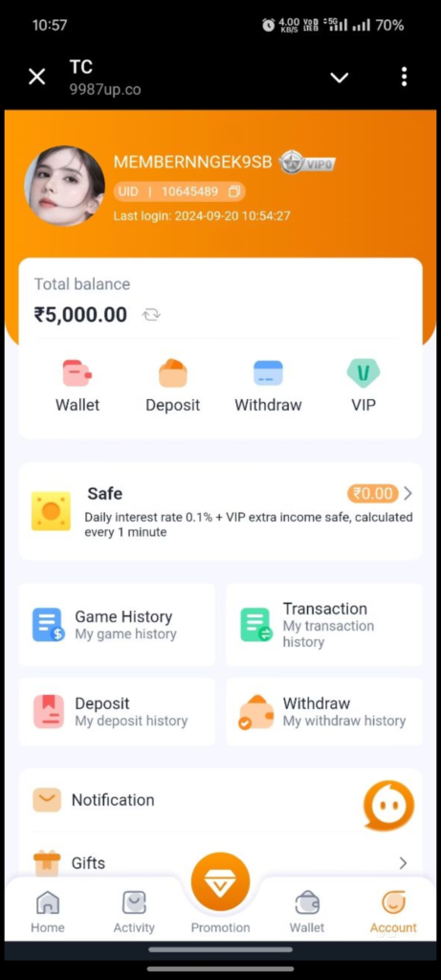Expand the browser header dropdown chevron
This screenshot has height=980, width=441.
[340, 78]
